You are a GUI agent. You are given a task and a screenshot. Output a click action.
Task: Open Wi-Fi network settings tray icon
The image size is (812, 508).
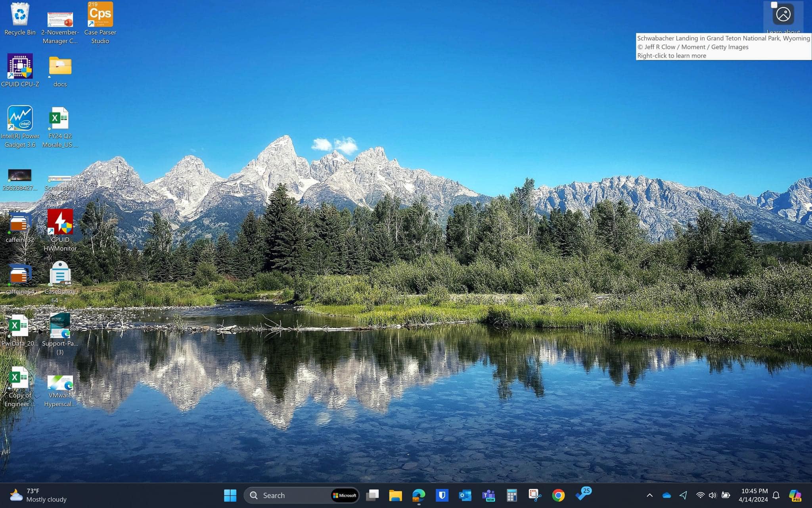[x=700, y=495]
